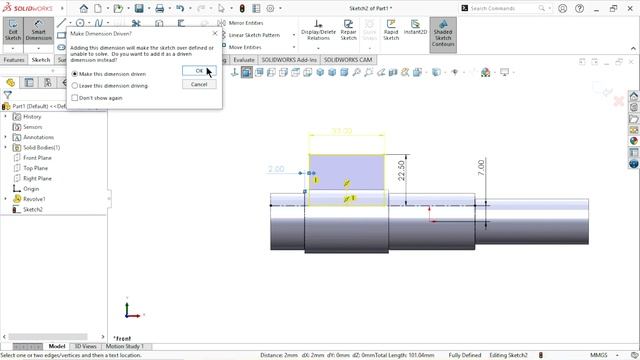Print using the printer icon

coord(160,8)
